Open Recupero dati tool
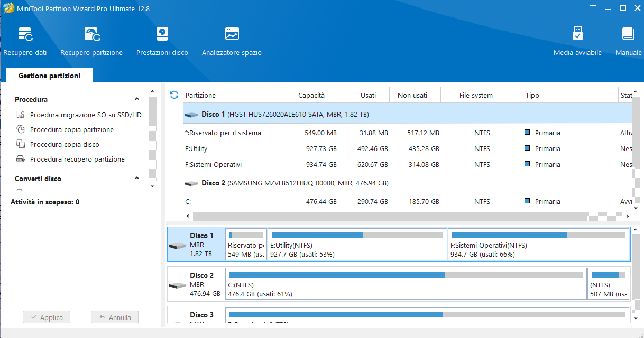The height and width of the screenshot is (338, 644). [x=25, y=42]
